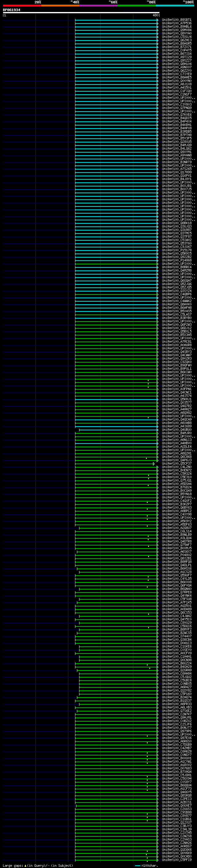
Task: Select hit label UniRef100_B4P4X4
Action: point(176,121)
